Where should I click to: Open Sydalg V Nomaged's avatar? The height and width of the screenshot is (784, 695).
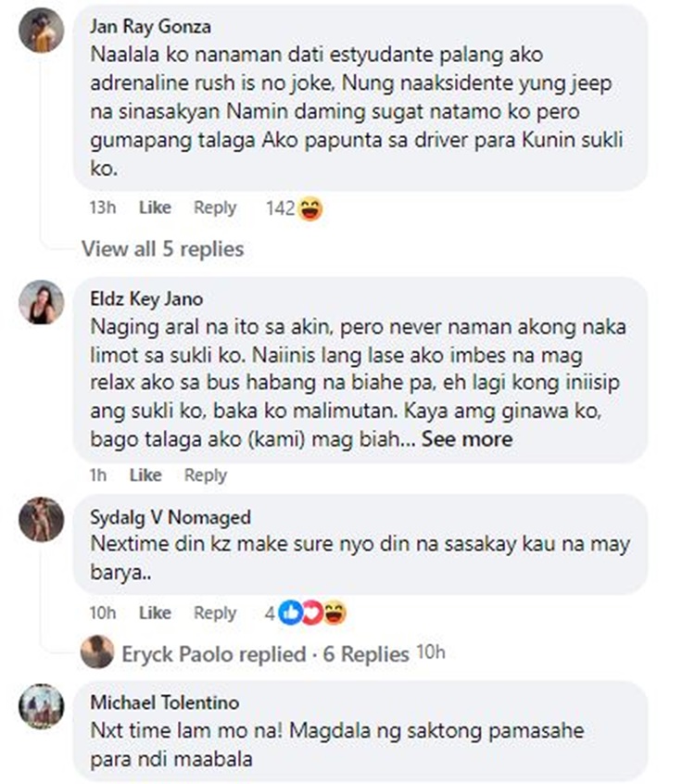pos(42,520)
